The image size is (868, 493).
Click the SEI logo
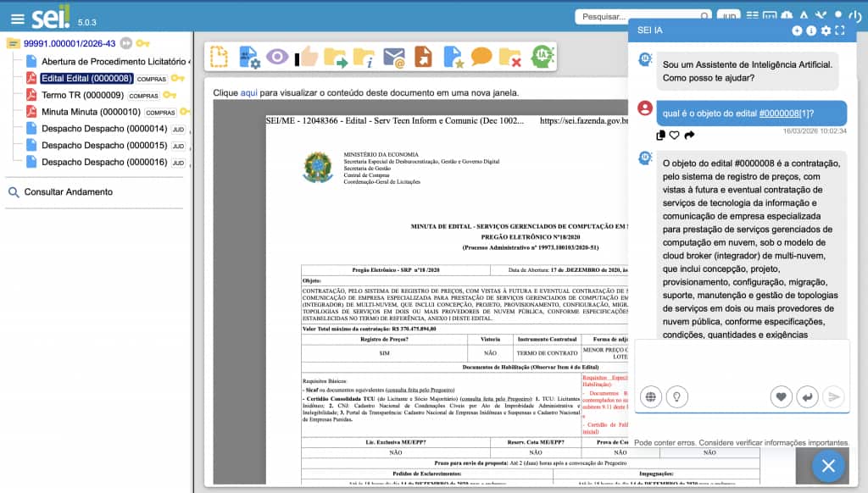[50, 17]
